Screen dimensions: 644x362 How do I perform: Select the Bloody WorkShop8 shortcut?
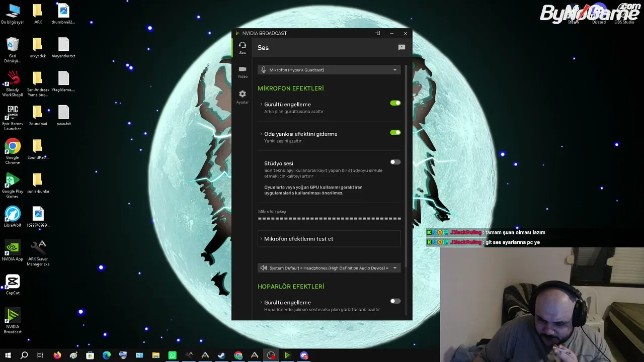point(13,84)
